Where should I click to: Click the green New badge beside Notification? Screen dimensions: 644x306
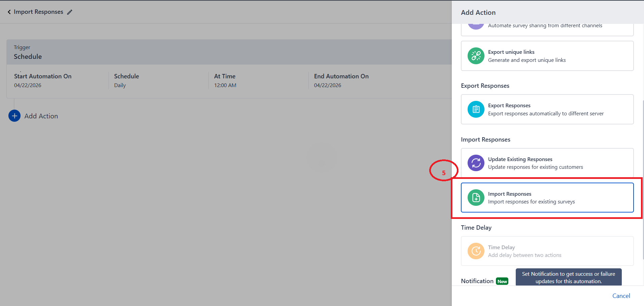tap(502, 281)
